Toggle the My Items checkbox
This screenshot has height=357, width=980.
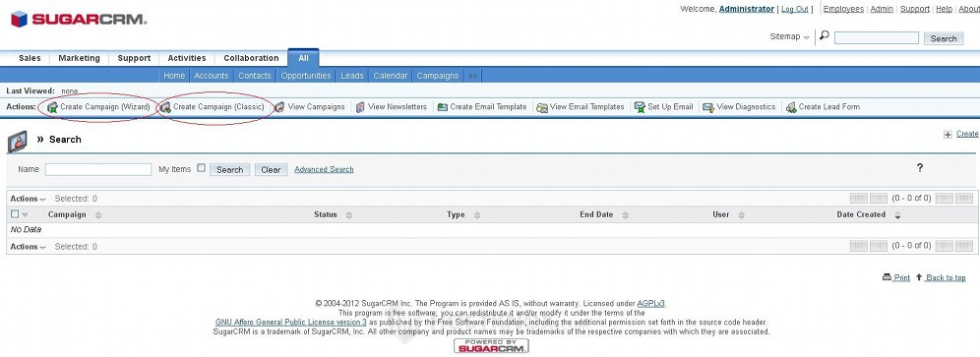click(x=202, y=168)
